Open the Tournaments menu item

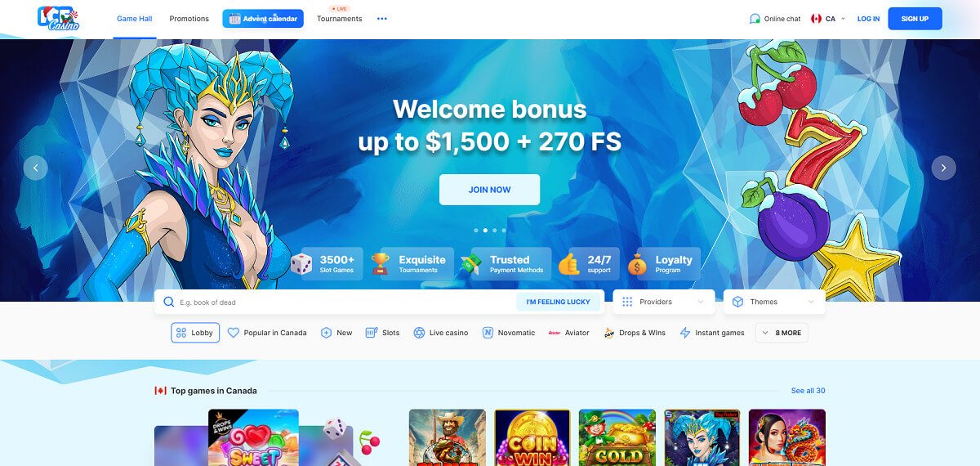340,19
